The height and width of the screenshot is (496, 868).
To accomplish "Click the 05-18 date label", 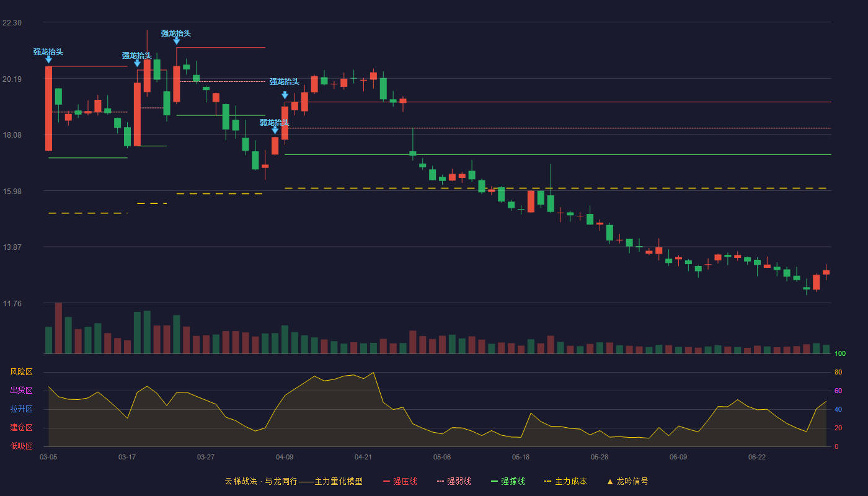I will (521, 457).
